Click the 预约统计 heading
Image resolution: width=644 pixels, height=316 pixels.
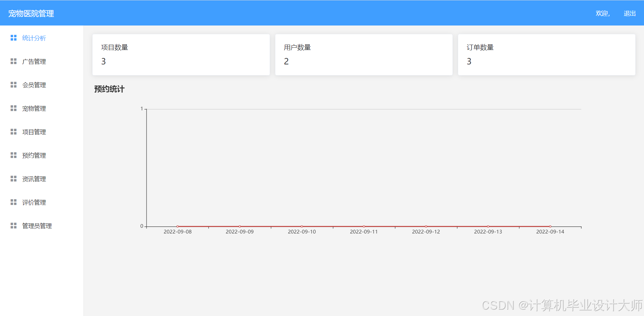point(109,89)
